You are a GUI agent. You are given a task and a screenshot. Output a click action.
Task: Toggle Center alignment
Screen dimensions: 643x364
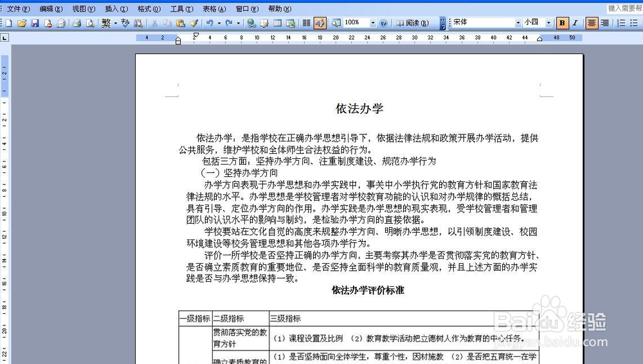coord(592,23)
